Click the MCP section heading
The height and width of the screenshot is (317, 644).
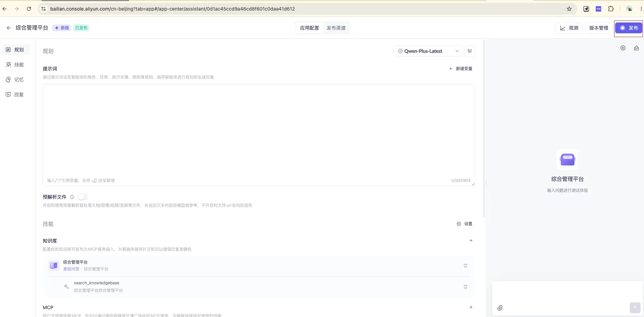[x=48, y=307]
